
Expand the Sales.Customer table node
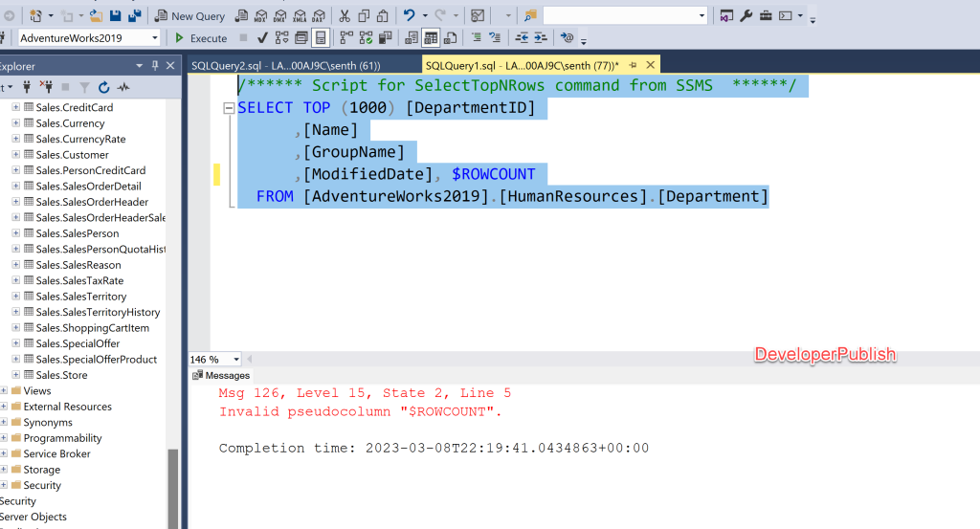click(16, 155)
